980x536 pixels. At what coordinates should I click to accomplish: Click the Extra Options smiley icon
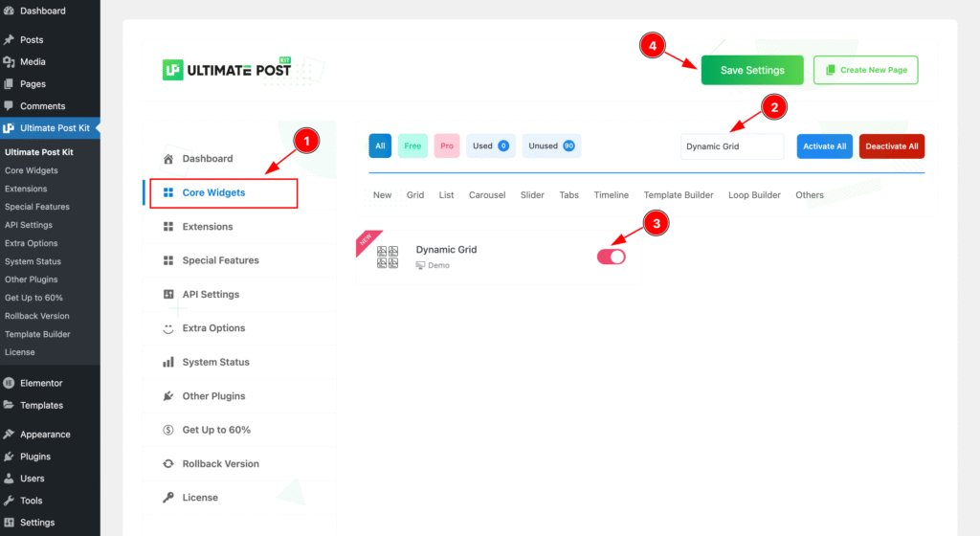coord(168,328)
